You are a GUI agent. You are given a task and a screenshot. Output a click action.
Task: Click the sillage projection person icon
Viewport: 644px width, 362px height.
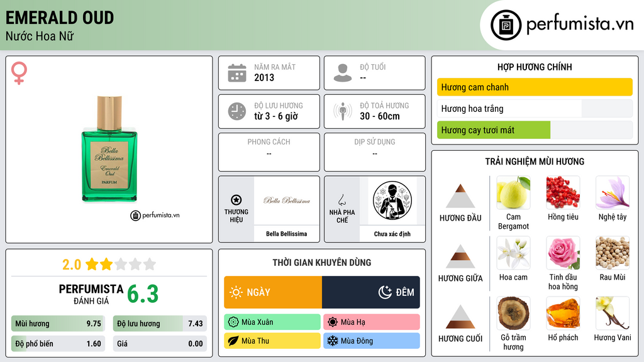(343, 111)
